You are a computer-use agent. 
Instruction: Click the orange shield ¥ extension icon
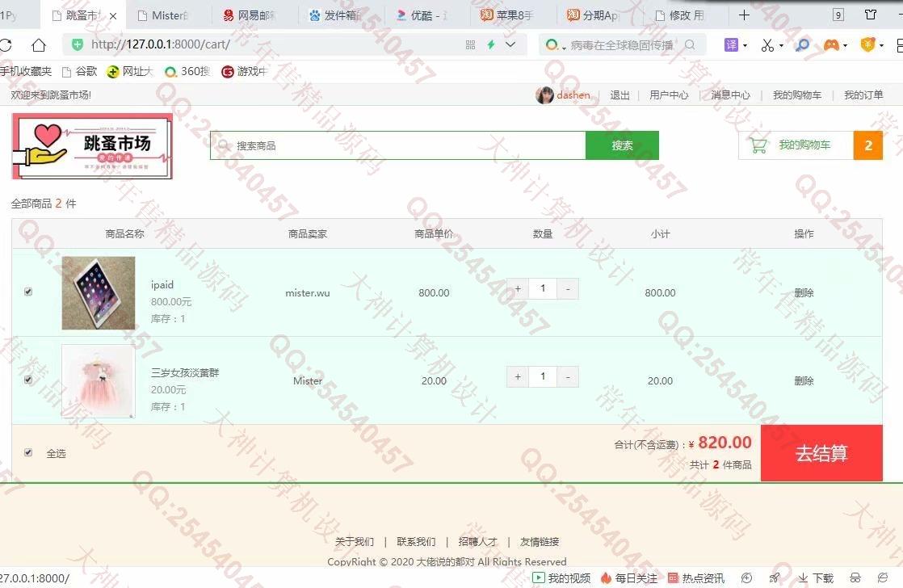[x=867, y=44]
